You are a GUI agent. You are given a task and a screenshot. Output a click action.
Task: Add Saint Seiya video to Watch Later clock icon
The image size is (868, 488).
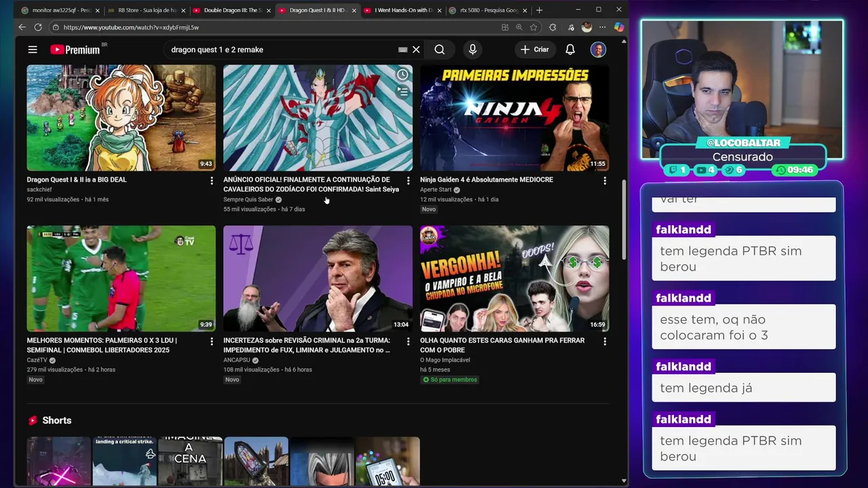403,75
